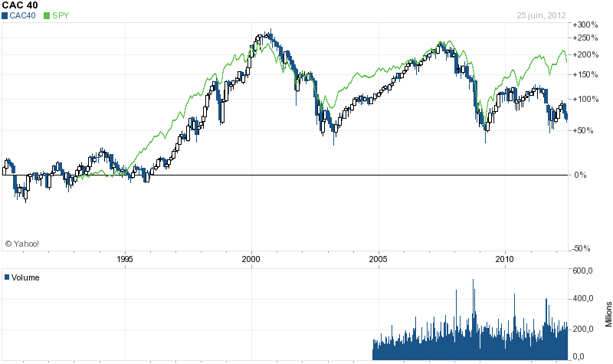This screenshot has width=613, height=364.
Task: Click the +100% axis label
Action: (585, 99)
